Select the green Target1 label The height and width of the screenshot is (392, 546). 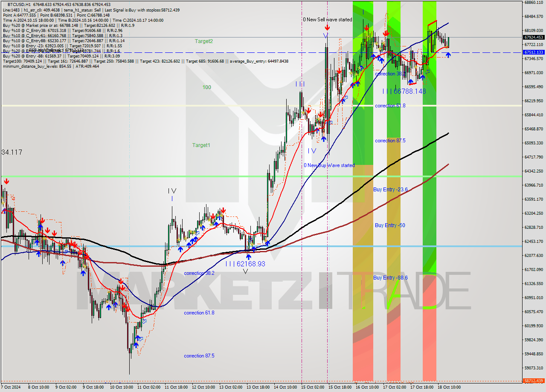coord(201,145)
